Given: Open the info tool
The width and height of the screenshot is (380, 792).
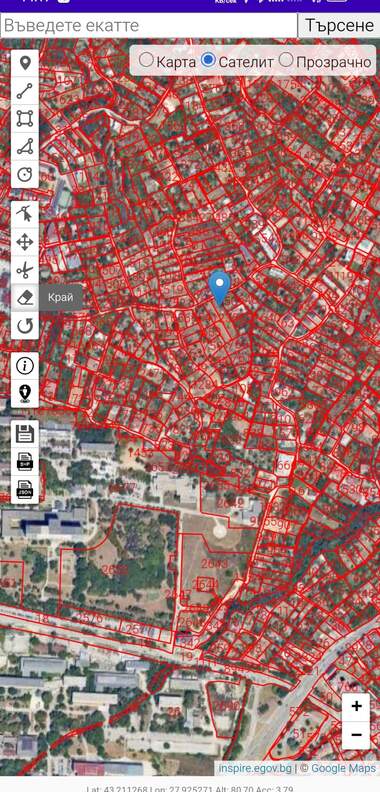Looking at the screenshot, I should pos(25,366).
